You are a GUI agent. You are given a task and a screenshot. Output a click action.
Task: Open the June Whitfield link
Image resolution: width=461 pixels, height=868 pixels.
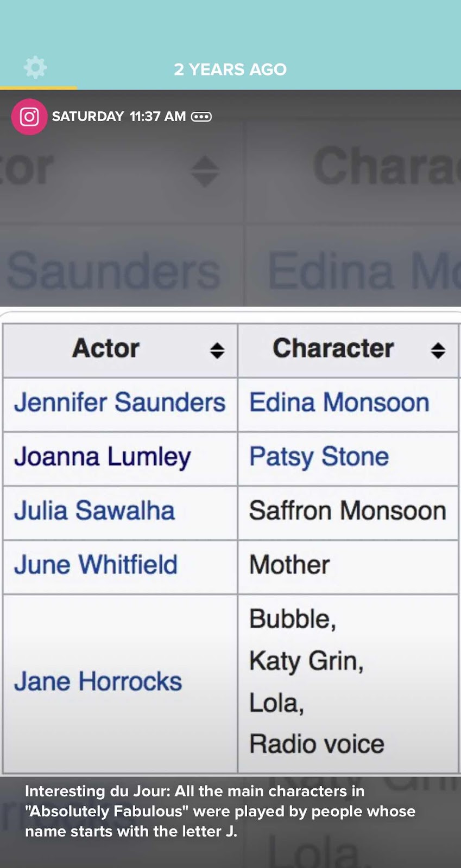96,565
